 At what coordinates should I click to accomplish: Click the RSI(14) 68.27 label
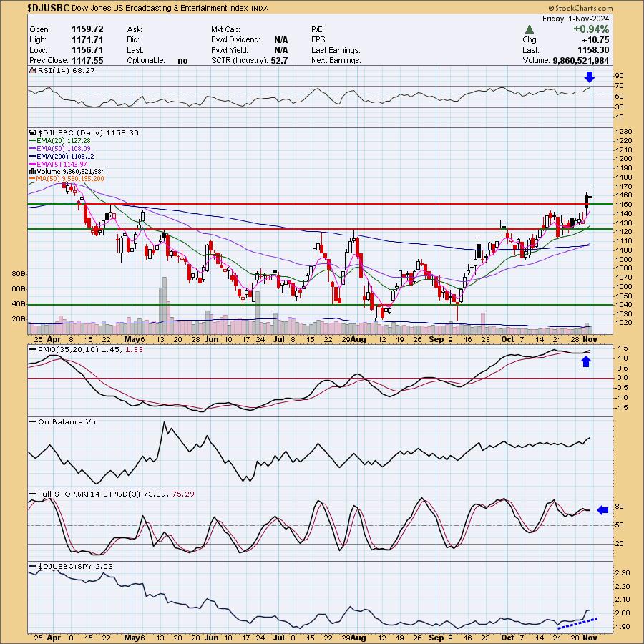[66, 71]
